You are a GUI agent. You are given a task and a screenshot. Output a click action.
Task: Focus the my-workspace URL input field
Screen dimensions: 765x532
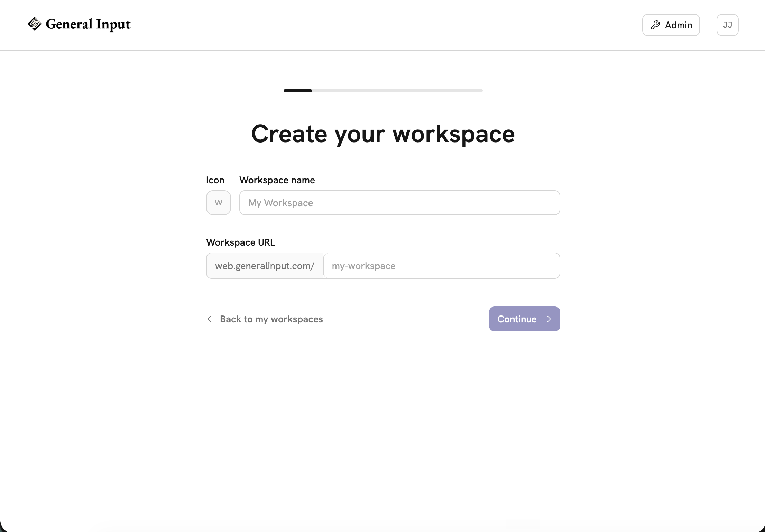[441, 266]
